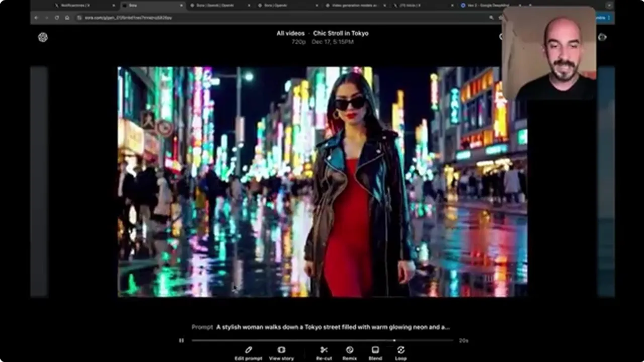Select the Re-cut scissors tool
Screen dimensions: 644x362
324,350
